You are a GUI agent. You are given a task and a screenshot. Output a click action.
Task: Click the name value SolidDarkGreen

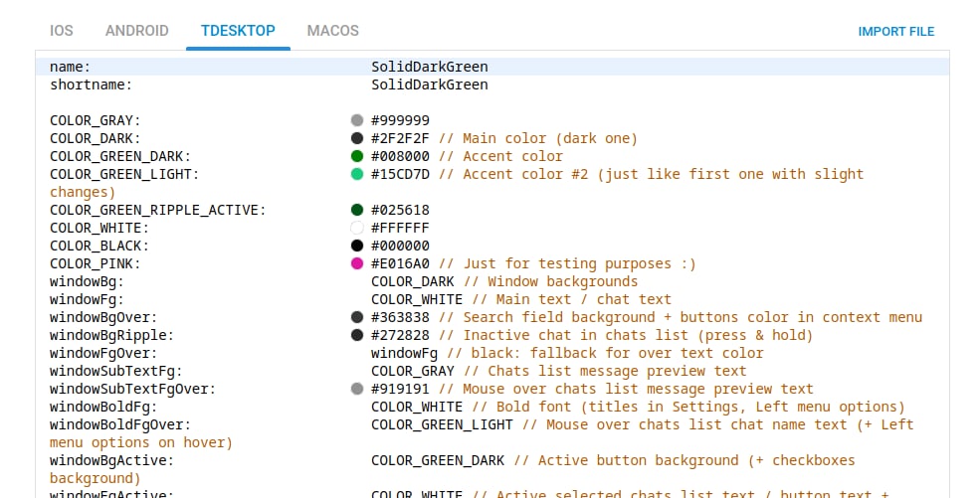coord(430,67)
